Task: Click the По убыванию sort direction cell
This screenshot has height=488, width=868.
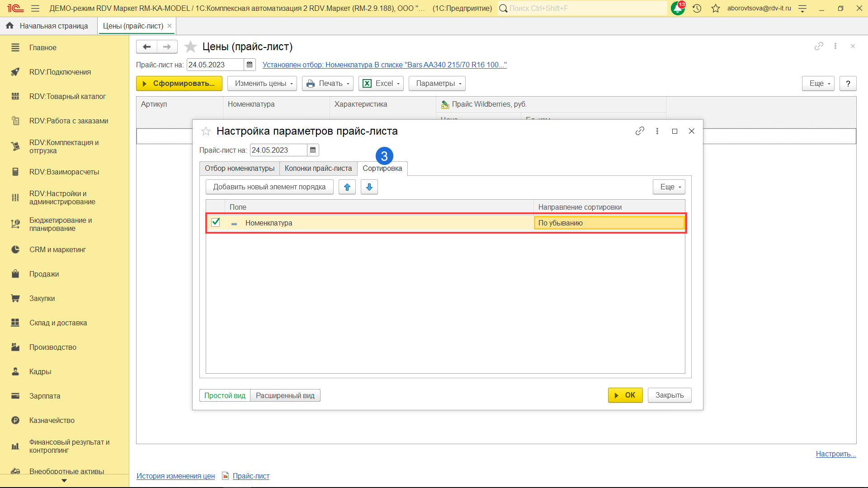Action: 609,223
